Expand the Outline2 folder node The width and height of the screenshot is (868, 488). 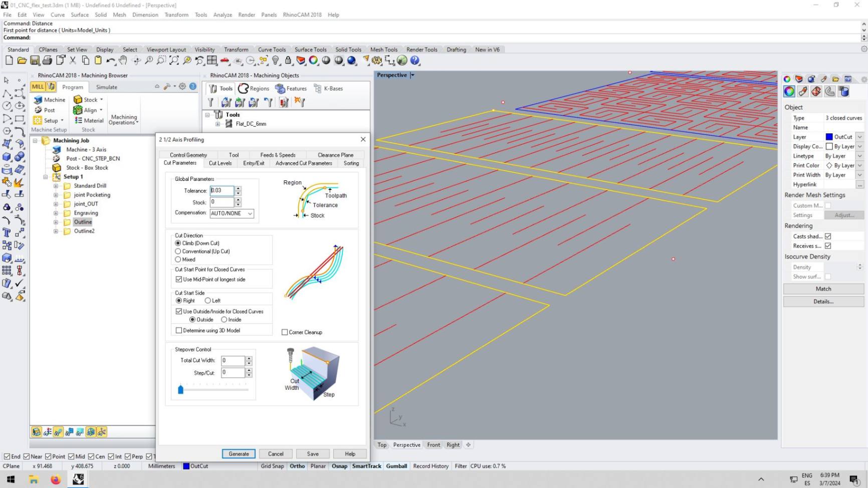[x=56, y=231]
